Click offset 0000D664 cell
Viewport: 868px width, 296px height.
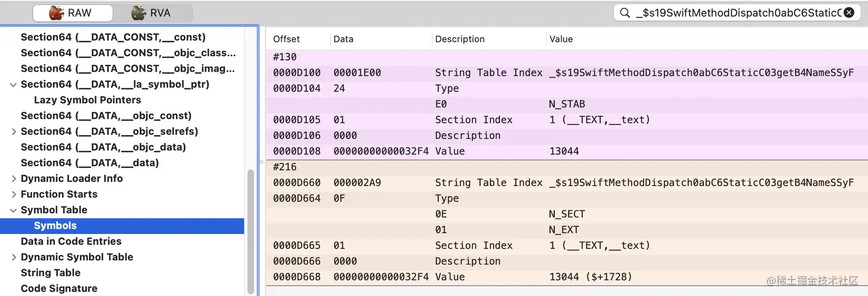tap(297, 198)
